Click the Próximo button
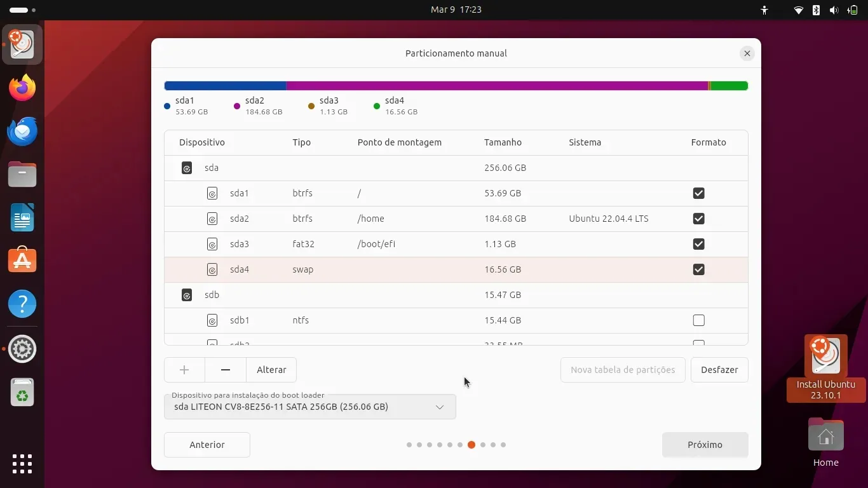This screenshot has height=488, width=868. point(705,445)
